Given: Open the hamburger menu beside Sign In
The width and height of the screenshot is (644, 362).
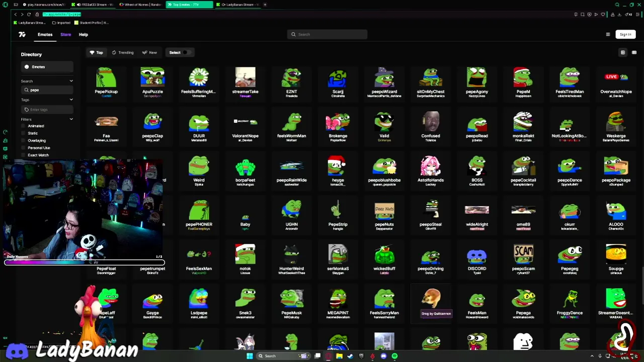Looking at the screenshot, I should [608, 35].
